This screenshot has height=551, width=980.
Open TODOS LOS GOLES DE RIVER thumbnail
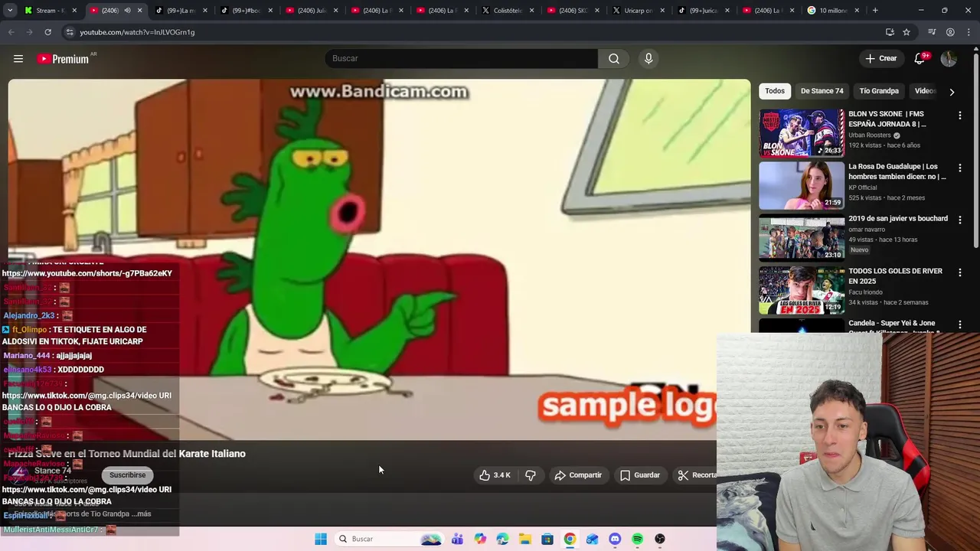point(801,290)
